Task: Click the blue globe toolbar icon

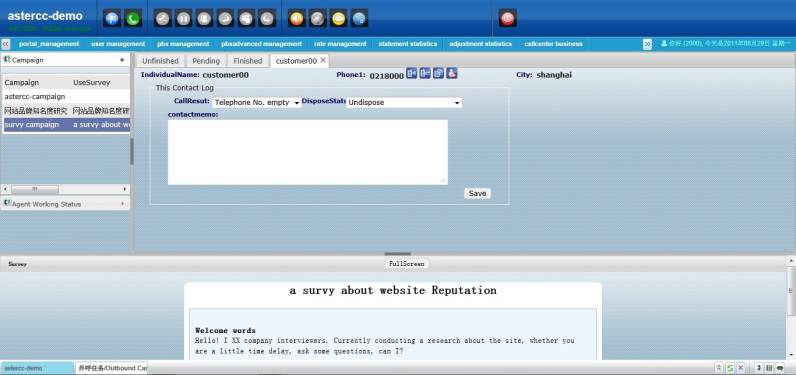Action: click(x=359, y=19)
